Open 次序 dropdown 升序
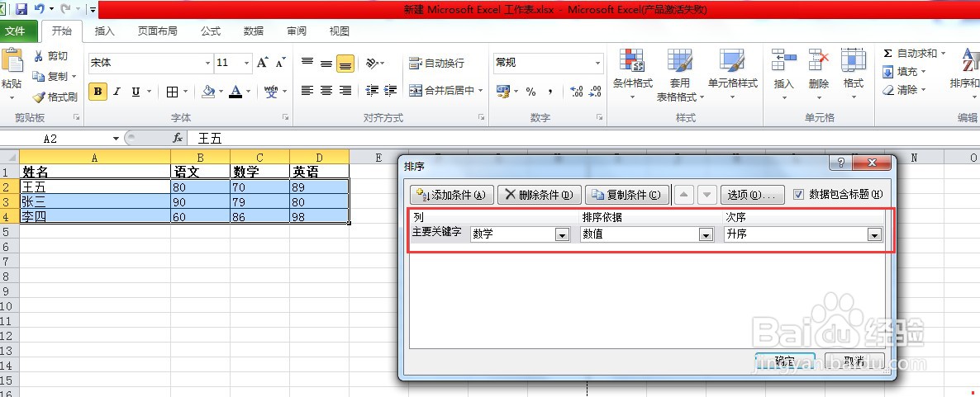 point(874,234)
